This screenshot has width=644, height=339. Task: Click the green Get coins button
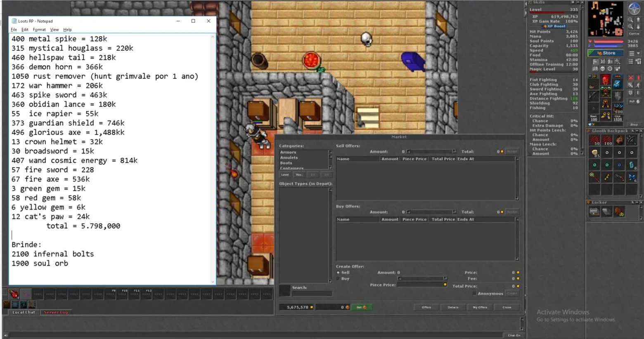click(x=362, y=307)
